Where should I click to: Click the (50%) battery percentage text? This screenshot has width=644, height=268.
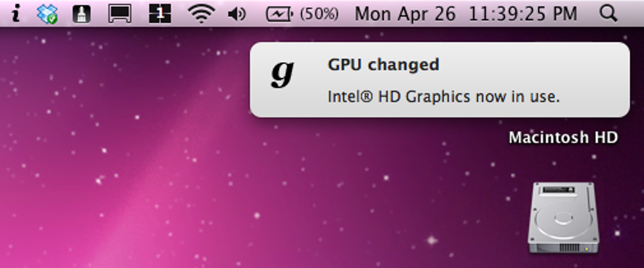[319, 14]
